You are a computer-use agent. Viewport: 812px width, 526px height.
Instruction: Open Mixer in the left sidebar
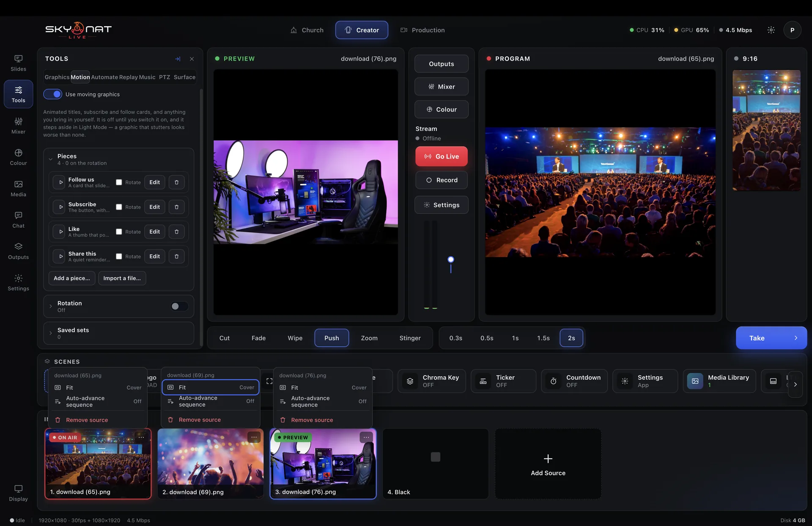(18, 126)
